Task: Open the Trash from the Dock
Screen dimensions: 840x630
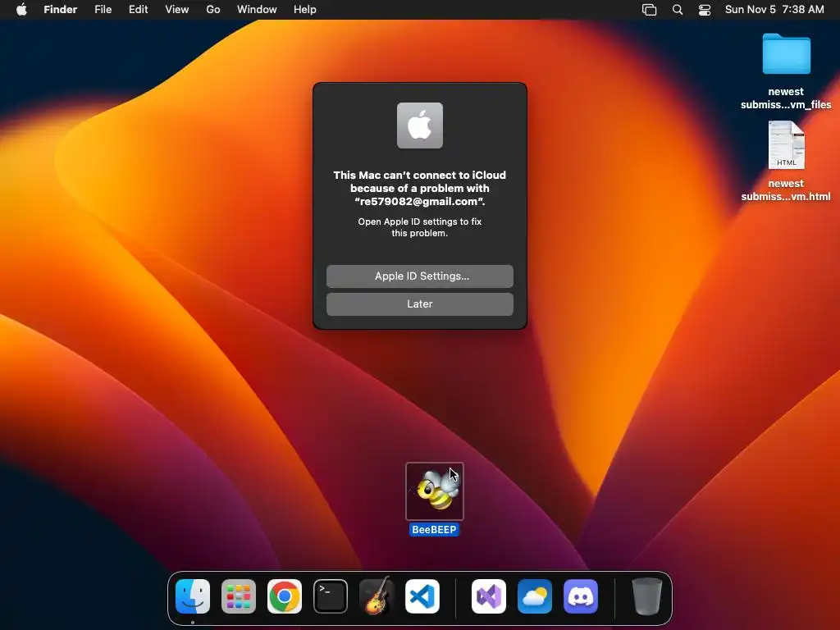Action: [647, 596]
